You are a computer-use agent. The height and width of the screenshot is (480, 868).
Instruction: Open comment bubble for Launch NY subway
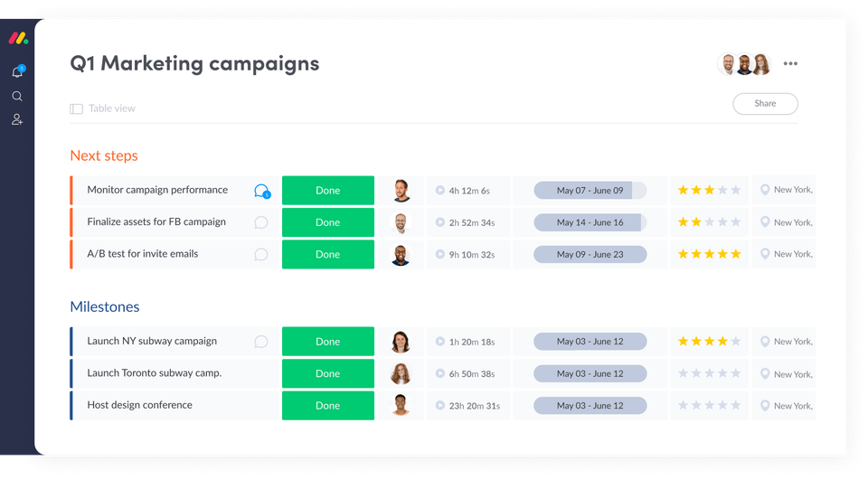pyautogui.click(x=261, y=342)
